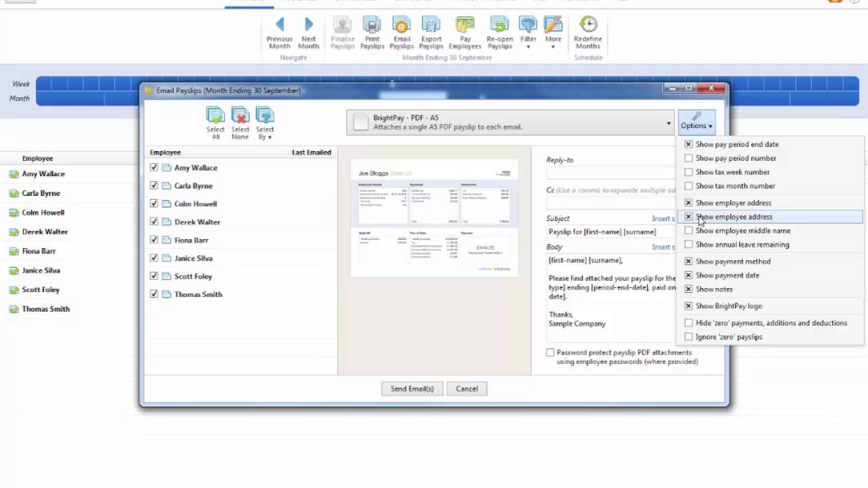This screenshot has width=868, height=488.
Task: Untick Fiona Barr's checkbox in the dialog
Action: [154, 240]
